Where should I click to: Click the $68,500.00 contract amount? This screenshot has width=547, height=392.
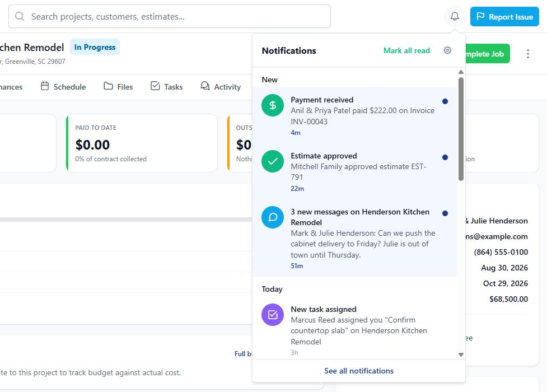pos(508,299)
